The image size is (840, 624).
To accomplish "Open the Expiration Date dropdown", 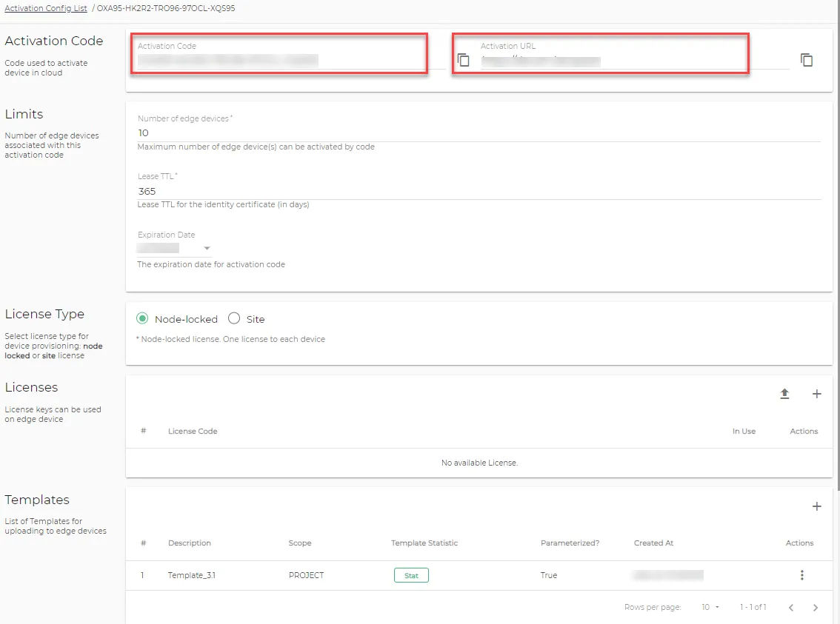I will [x=174, y=248].
